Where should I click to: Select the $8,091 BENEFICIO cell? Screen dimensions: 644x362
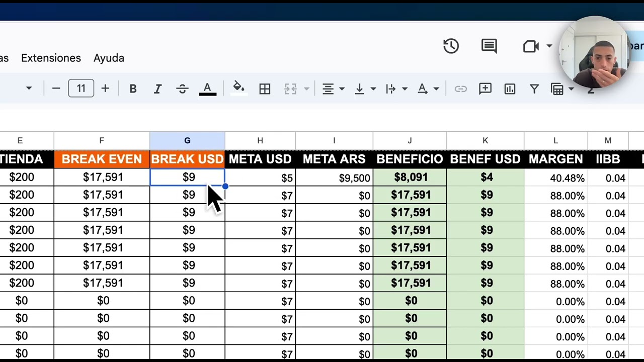click(410, 177)
